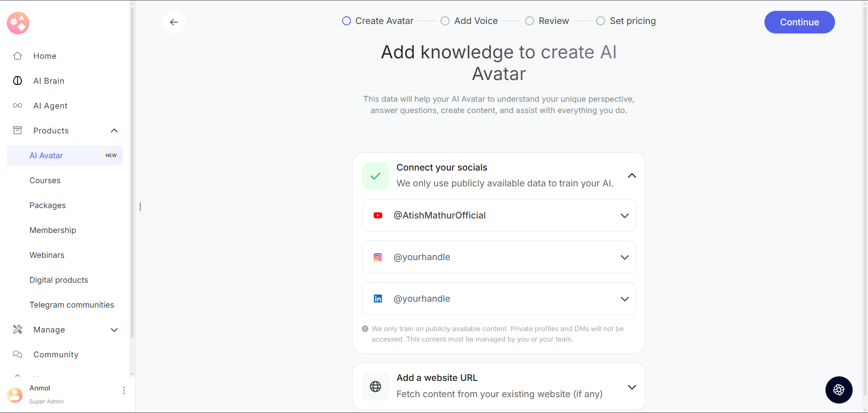Go to Telegram communities page

tap(71, 305)
